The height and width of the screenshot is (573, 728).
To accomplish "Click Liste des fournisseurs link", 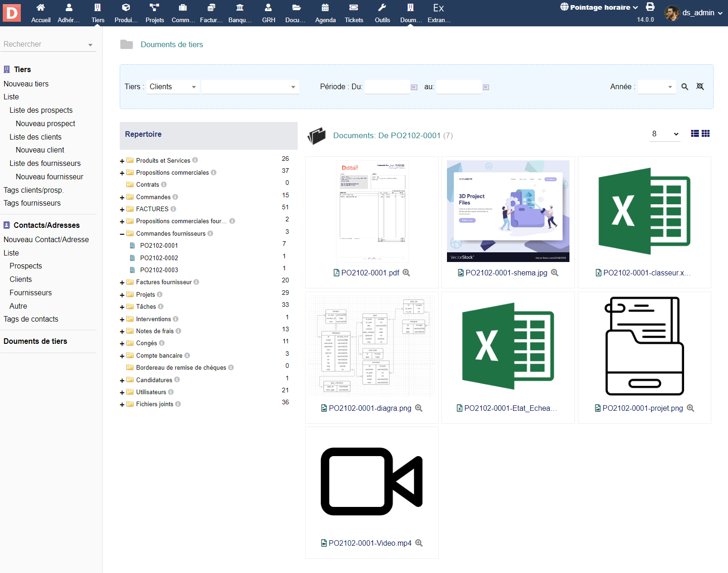I will [x=45, y=163].
